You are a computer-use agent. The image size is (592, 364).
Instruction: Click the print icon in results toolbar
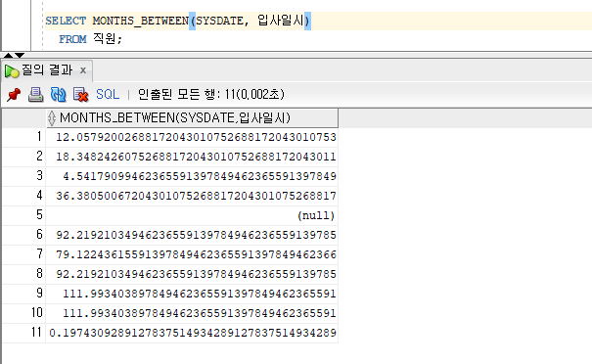click(x=36, y=94)
